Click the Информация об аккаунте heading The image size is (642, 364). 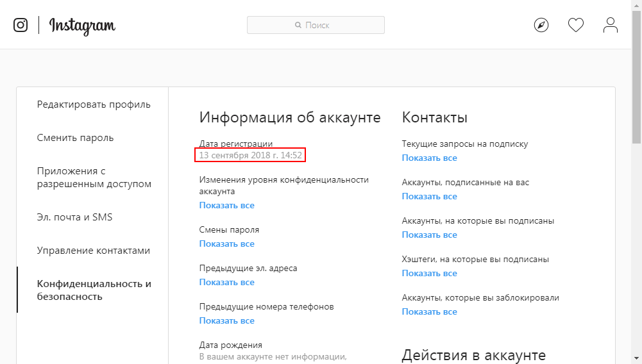[290, 117]
